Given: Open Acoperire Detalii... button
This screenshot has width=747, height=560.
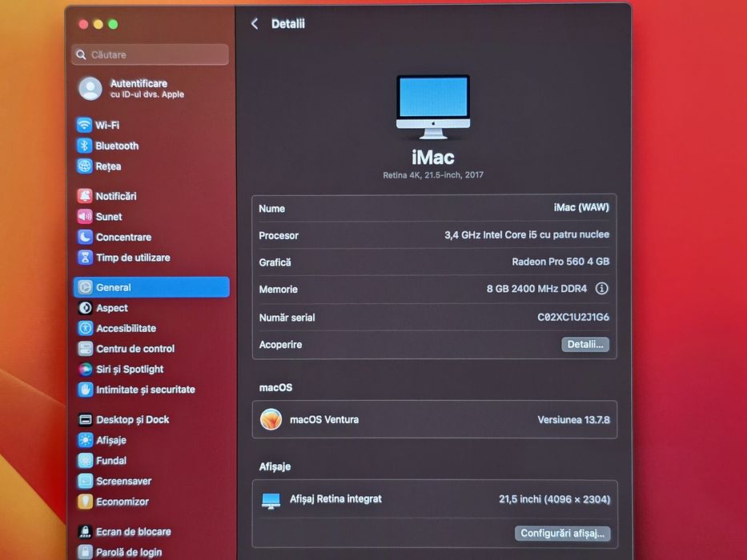Looking at the screenshot, I should [x=585, y=344].
